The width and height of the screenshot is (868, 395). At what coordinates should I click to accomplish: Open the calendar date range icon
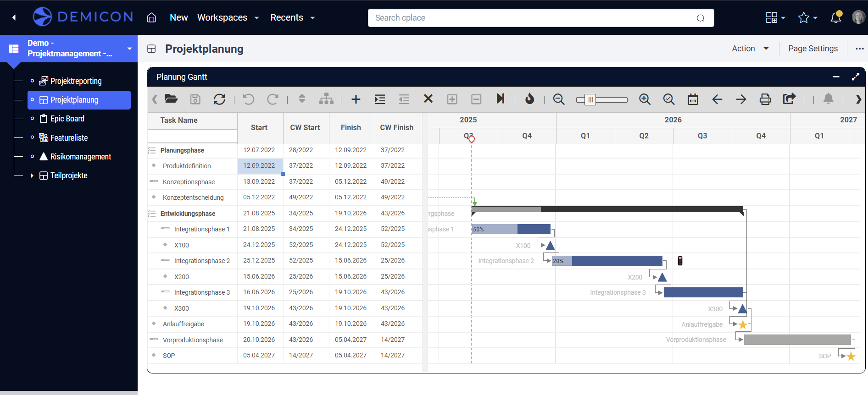[693, 99]
